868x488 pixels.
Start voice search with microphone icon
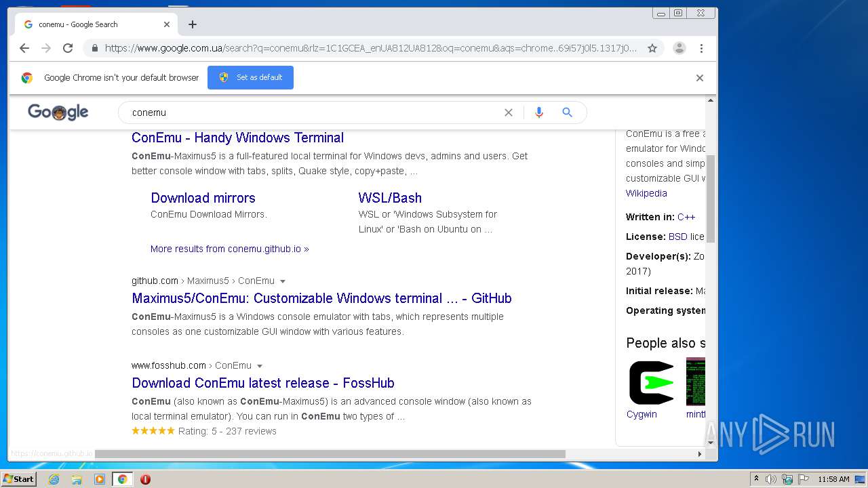click(x=539, y=113)
